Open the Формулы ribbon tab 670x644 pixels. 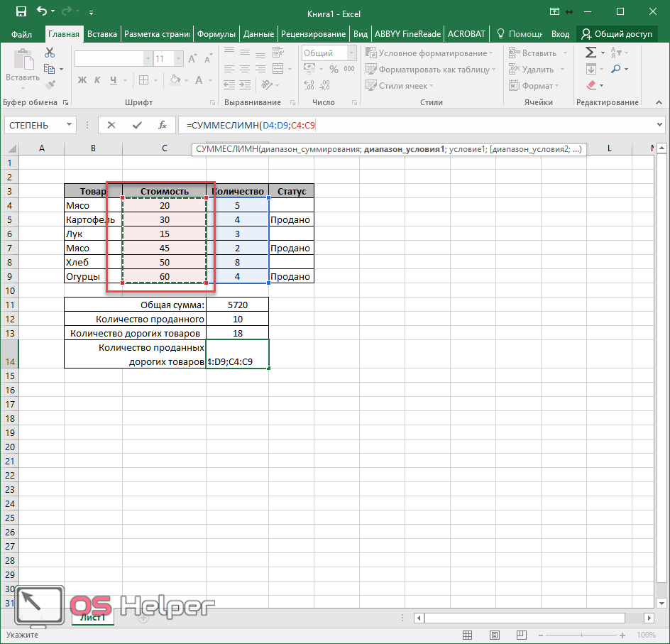pyautogui.click(x=216, y=33)
